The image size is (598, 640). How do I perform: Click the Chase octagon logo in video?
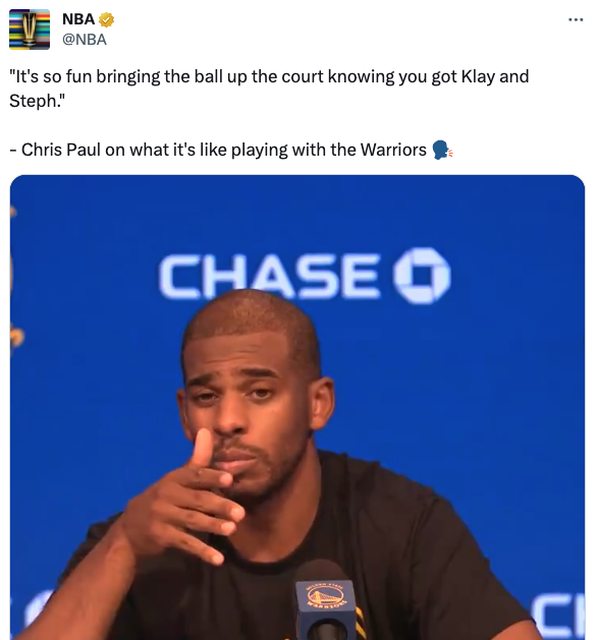pyautogui.click(x=422, y=276)
